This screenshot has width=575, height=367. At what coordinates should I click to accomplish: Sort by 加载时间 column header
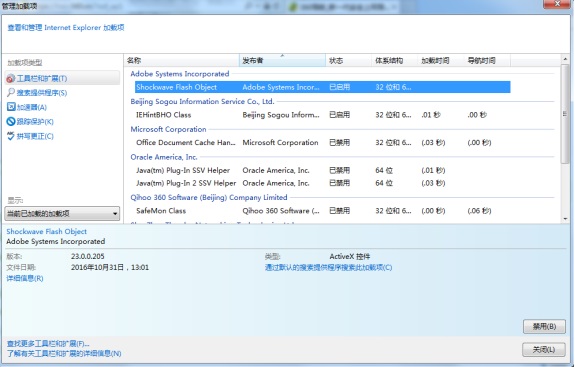[441, 60]
